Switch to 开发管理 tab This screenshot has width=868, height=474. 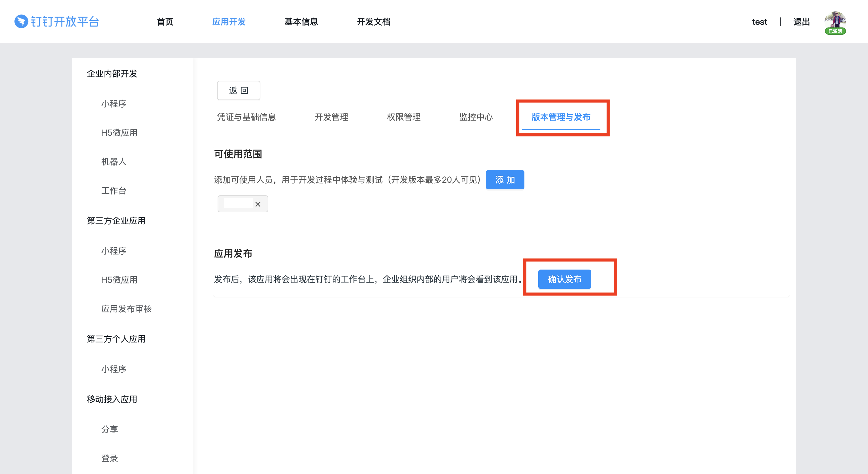tap(331, 117)
